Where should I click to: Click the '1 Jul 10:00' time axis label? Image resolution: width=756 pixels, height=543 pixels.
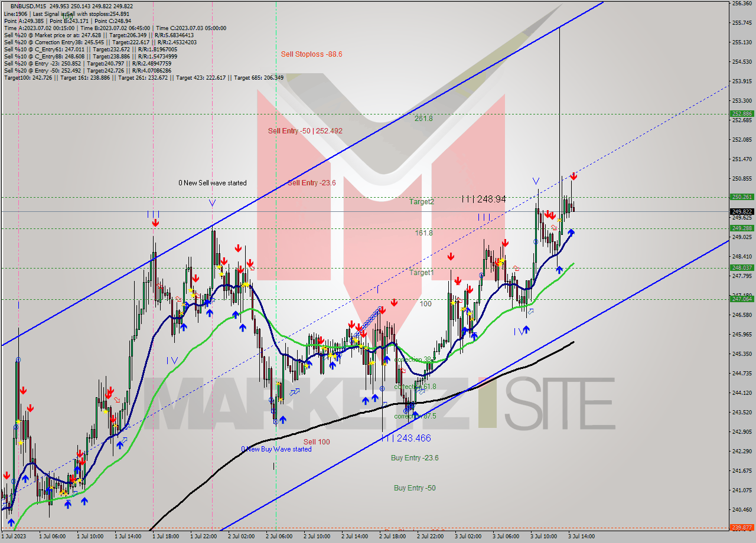click(90, 537)
